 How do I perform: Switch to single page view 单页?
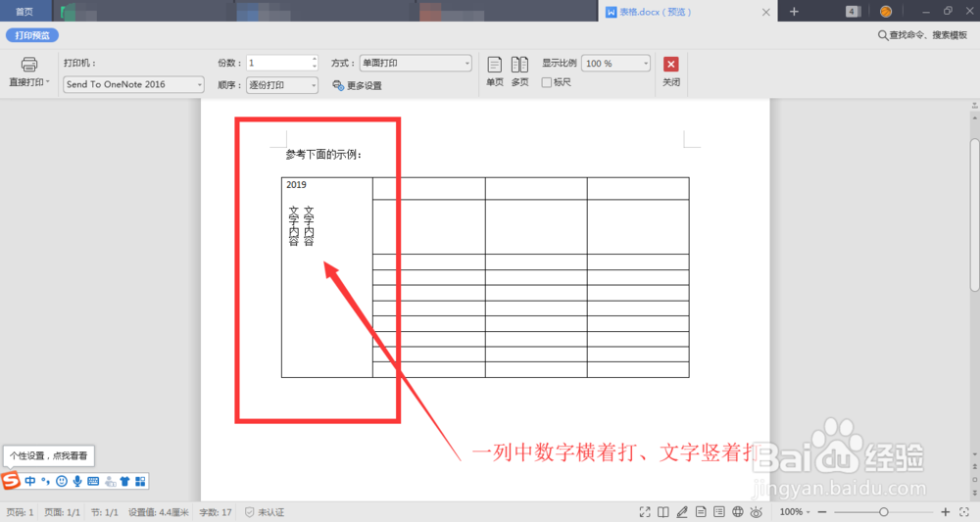click(494, 71)
